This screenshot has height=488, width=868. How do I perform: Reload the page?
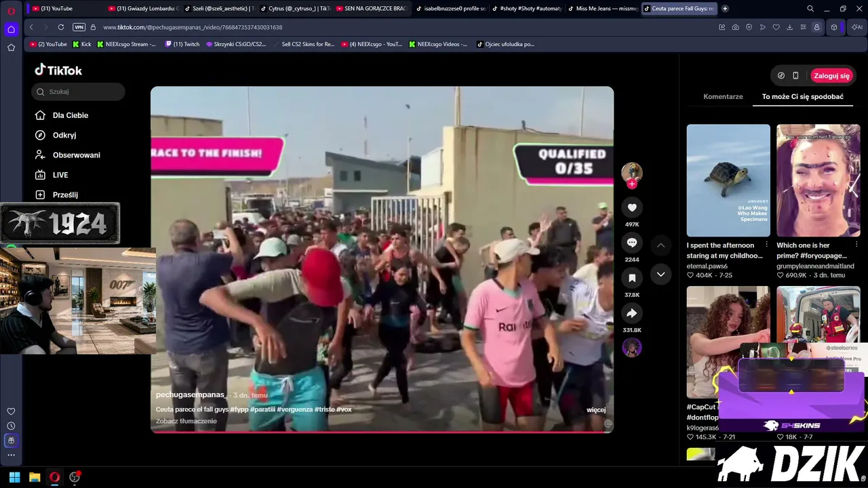(61, 27)
